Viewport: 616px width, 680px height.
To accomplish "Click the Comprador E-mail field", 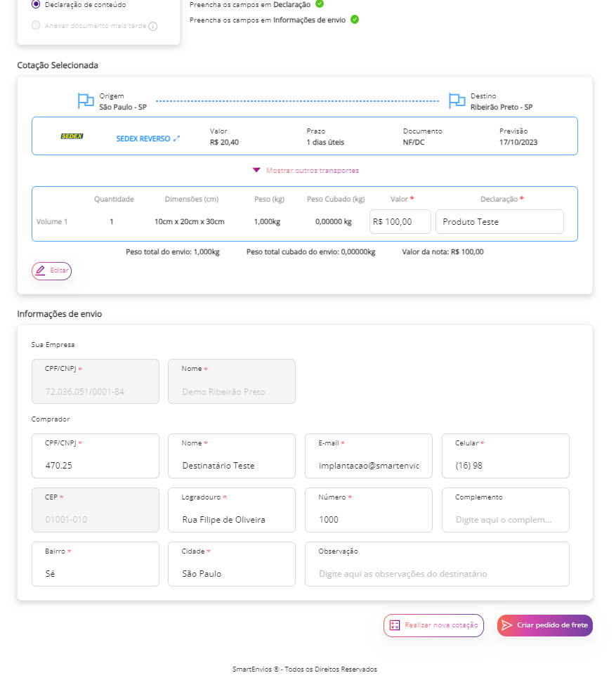I will (x=369, y=456).
